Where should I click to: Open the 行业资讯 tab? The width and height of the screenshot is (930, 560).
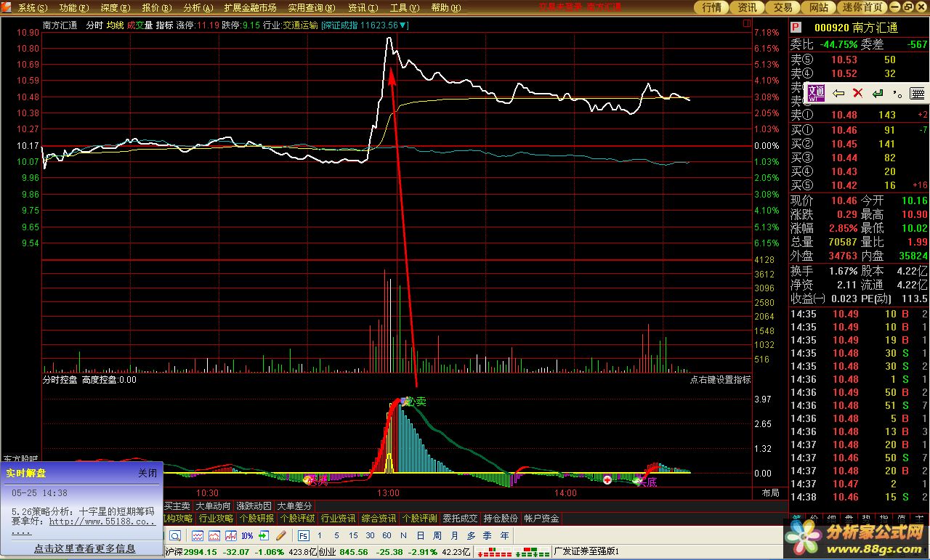pos(339,519)
